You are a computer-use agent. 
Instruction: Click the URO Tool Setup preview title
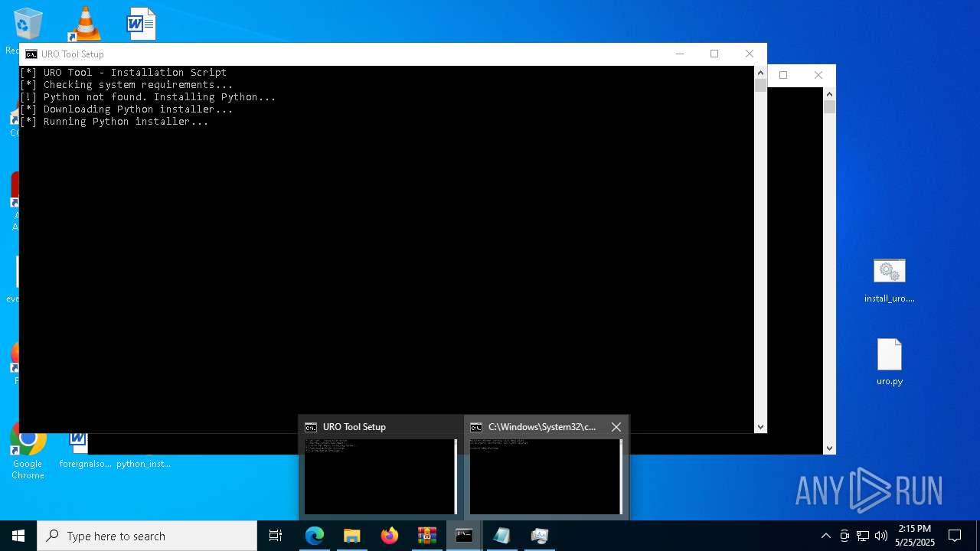point(354,427)
